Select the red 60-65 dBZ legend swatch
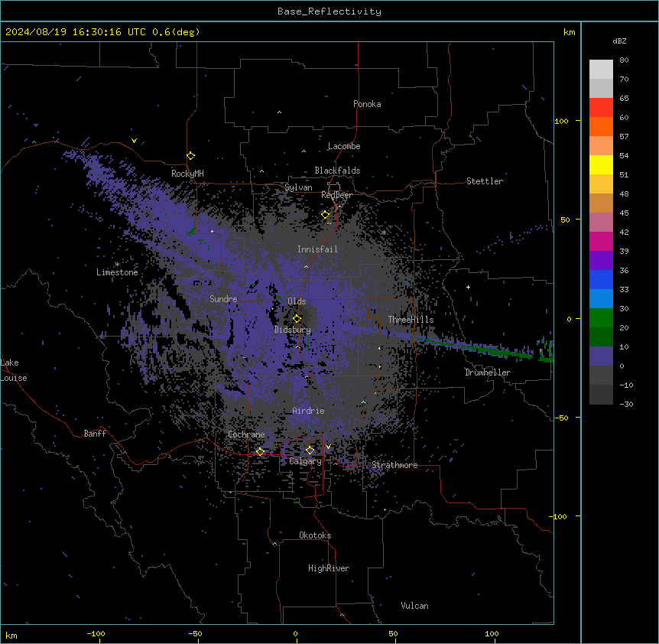The width and height of the screenshot is (659, 644). [601, 108]
